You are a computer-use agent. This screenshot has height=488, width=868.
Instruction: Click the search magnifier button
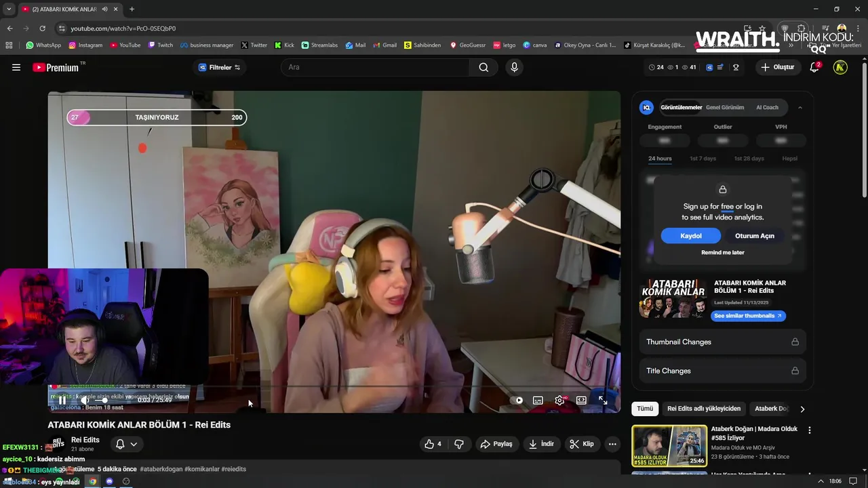point(484,67)
